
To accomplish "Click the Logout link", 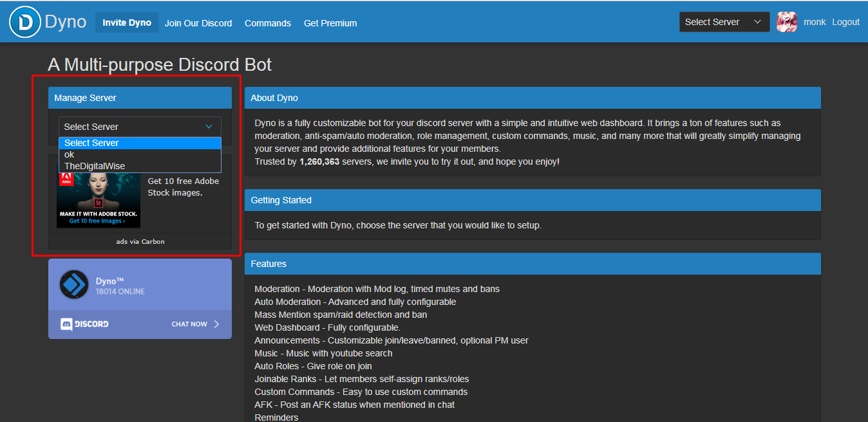I will (x=845, y=22).
